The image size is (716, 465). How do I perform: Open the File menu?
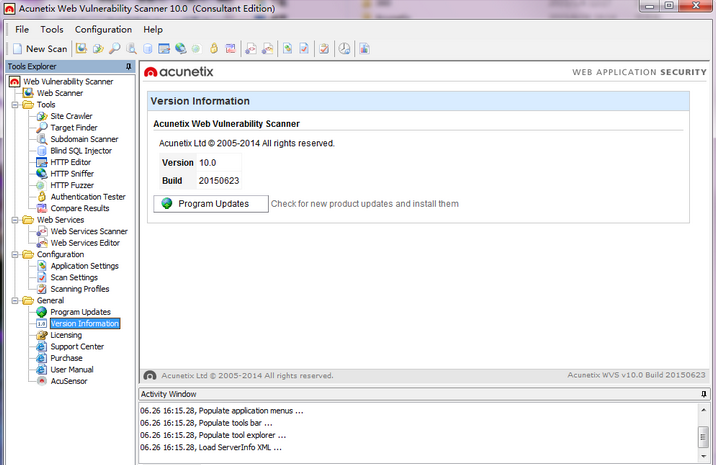[22, 29]
